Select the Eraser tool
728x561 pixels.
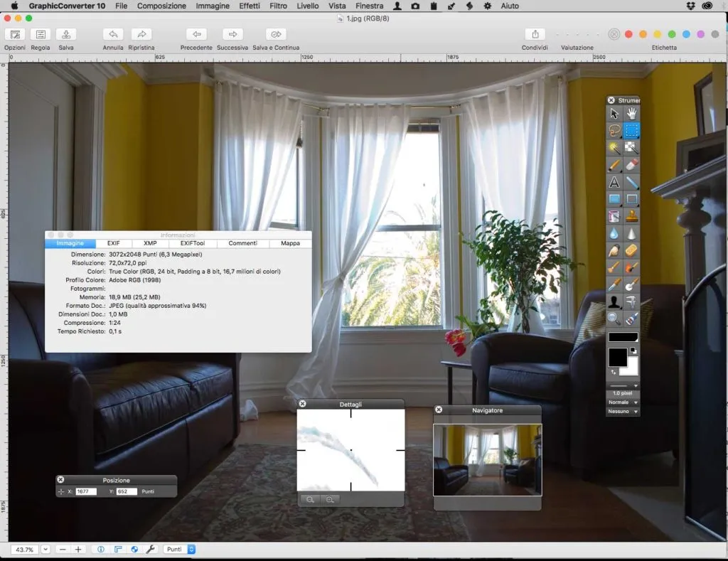[x=631, y=165]
